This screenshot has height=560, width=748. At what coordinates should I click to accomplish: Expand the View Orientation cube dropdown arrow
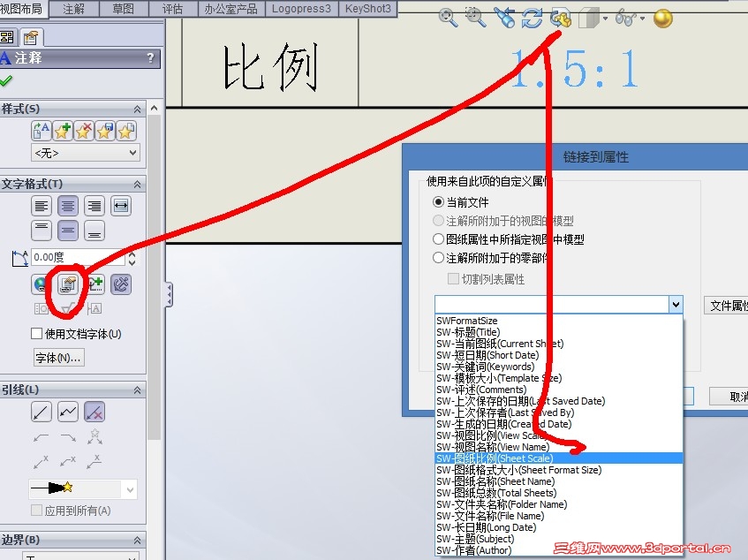pos(604,19)
